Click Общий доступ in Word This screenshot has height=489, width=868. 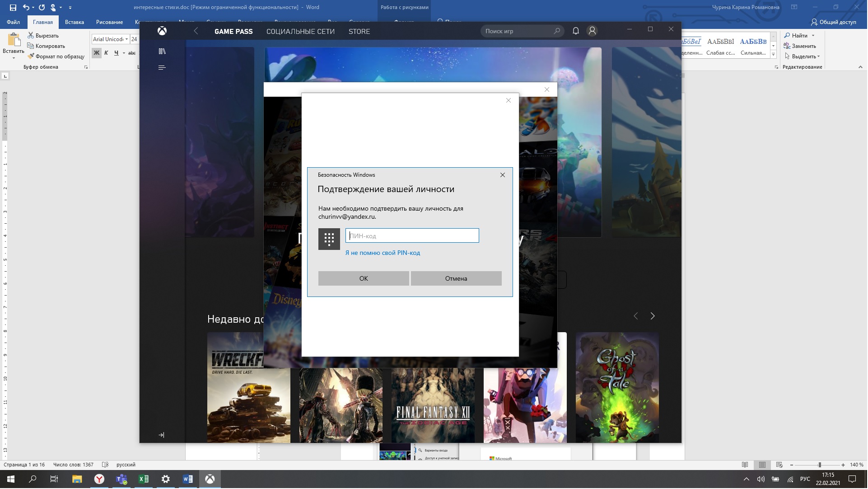(x=834, y=22)
